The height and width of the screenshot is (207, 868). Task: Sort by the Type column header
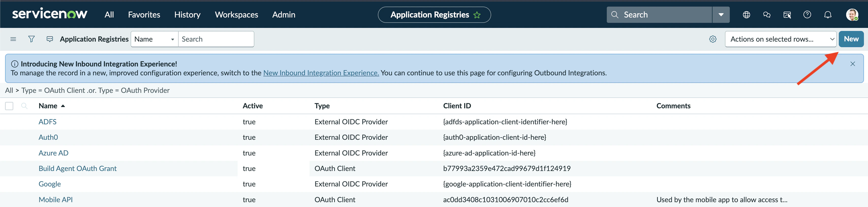coord(322,106)
